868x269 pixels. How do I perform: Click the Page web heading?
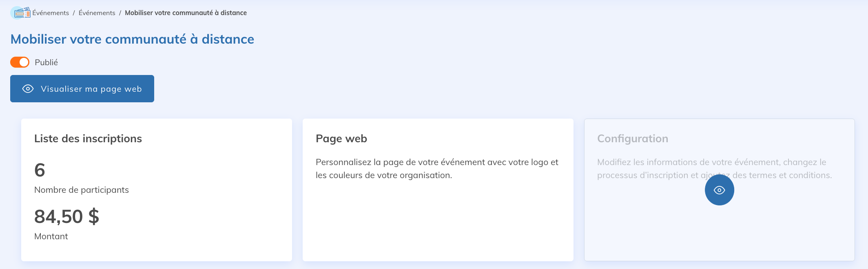point(341,139)
